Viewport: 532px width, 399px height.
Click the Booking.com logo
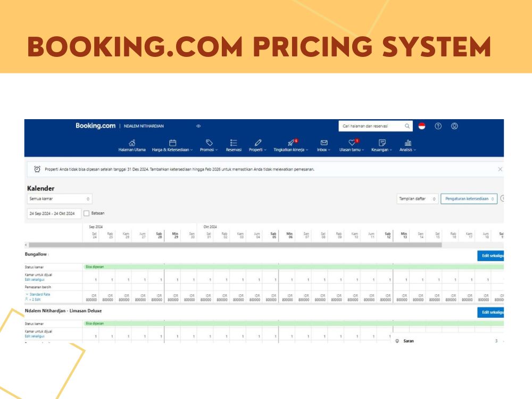click(95, 126)
